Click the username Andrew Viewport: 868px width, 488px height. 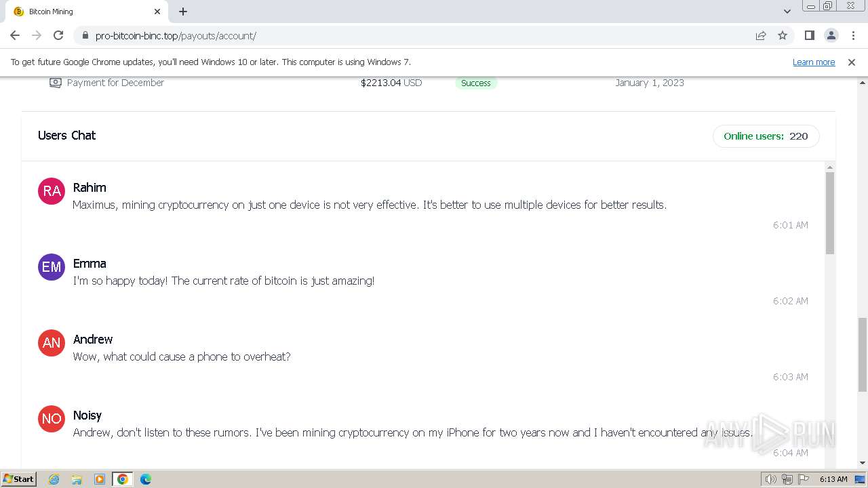93,340
